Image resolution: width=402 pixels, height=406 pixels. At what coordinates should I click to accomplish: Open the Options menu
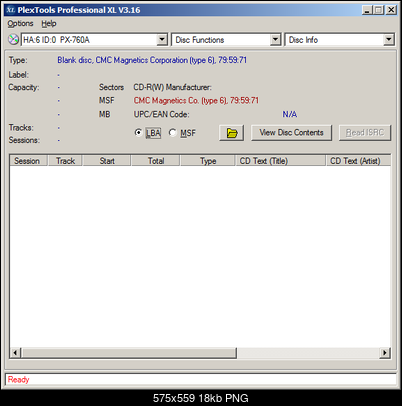pyautogui.click(x=20, y=24)
